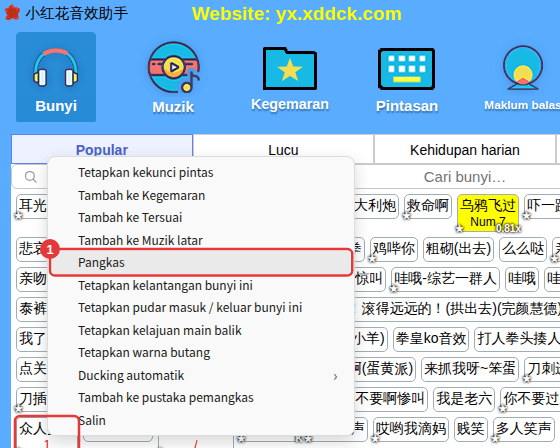Play the 打人拳头揍人 sound button
The image size is (560, 448).
[x=517, y=338]
